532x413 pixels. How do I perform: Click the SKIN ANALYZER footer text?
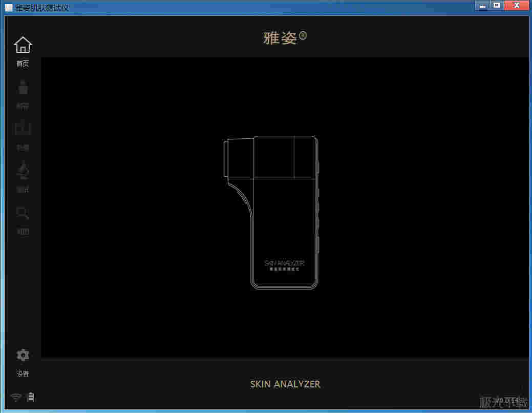(285, 384)
